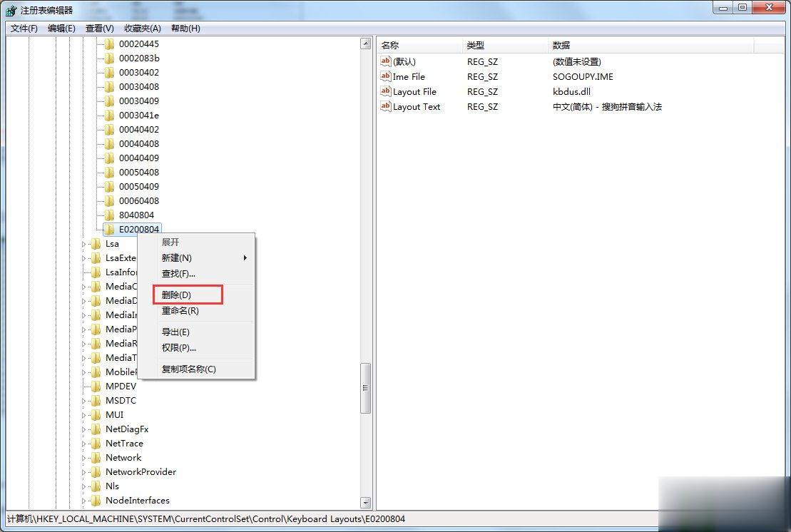The height and width of the screenshot is (532, 791).
Task: Click the folder icon of the MPDEV key
Action: 96,387
